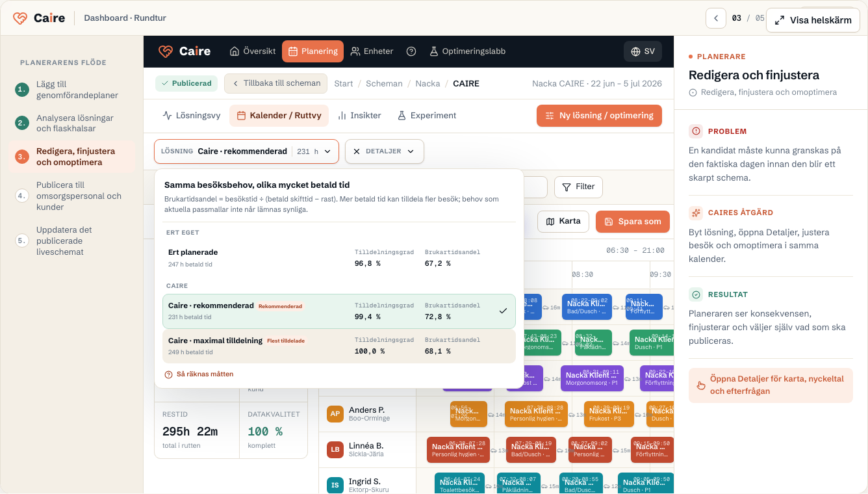The height and width of the screenshot is (494, 868).
Task: Open the Filter button
Action: point(578,187)
